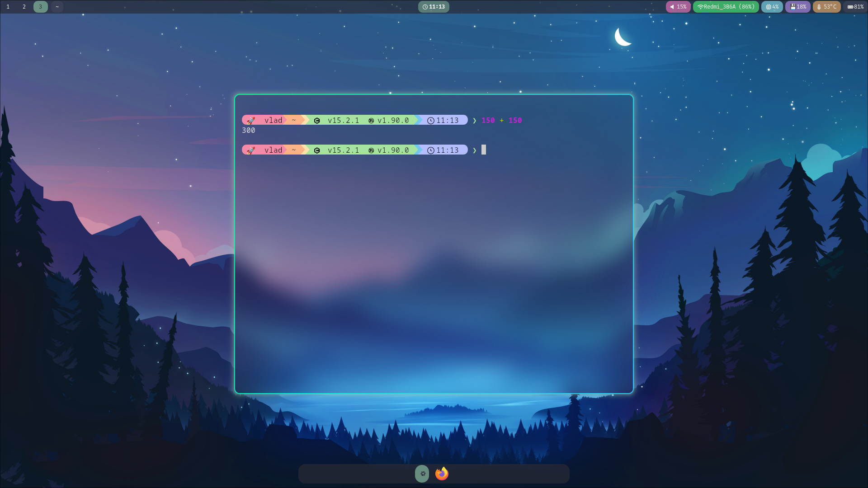Open the Redmi_3B6A Wi-Fi network module
The width and height of the screenshot is (868, 488).
click(726, 7)
